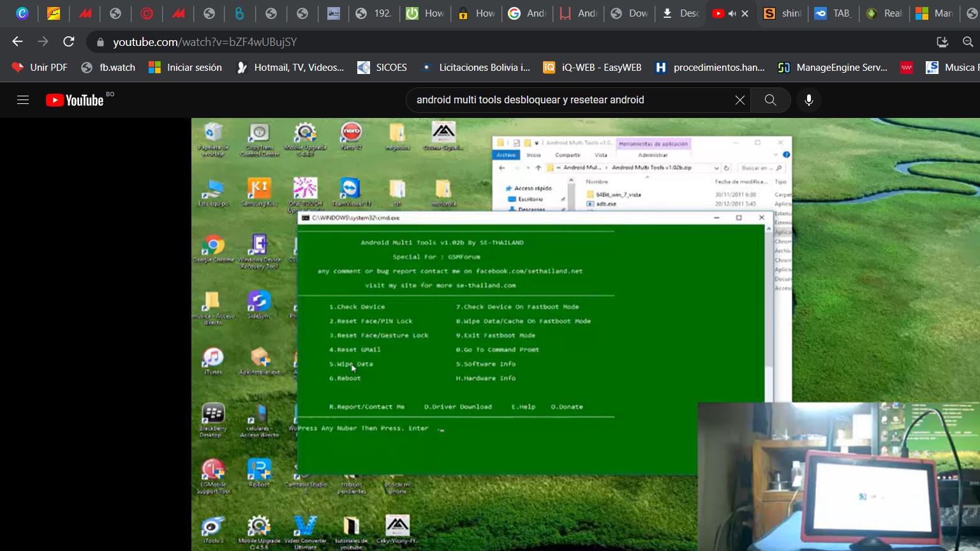Mute the YouTube tab via speaker icon
The height and width of the screenshot is (551, 980).
pyautogui.click(x=732, y=13)
